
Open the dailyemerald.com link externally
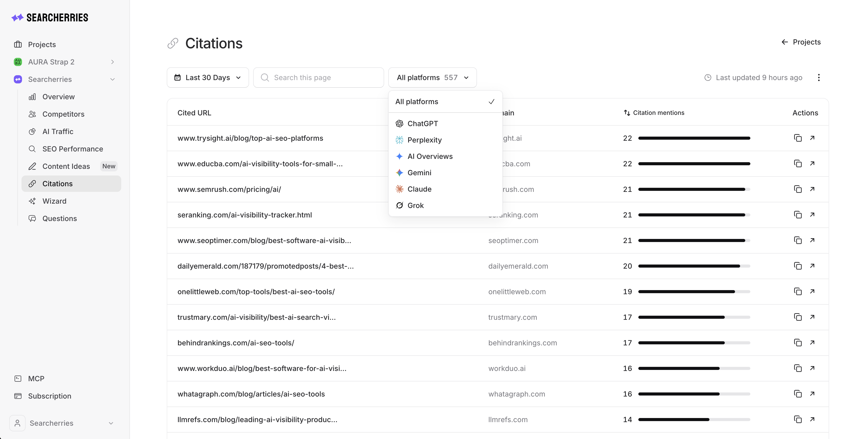[813, 266]
